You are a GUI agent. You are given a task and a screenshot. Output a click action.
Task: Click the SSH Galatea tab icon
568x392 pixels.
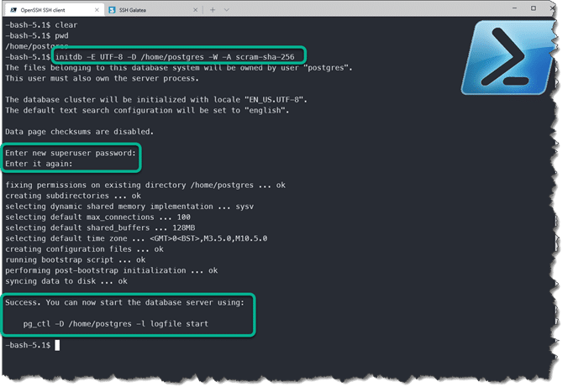click(x=113, y=9)
